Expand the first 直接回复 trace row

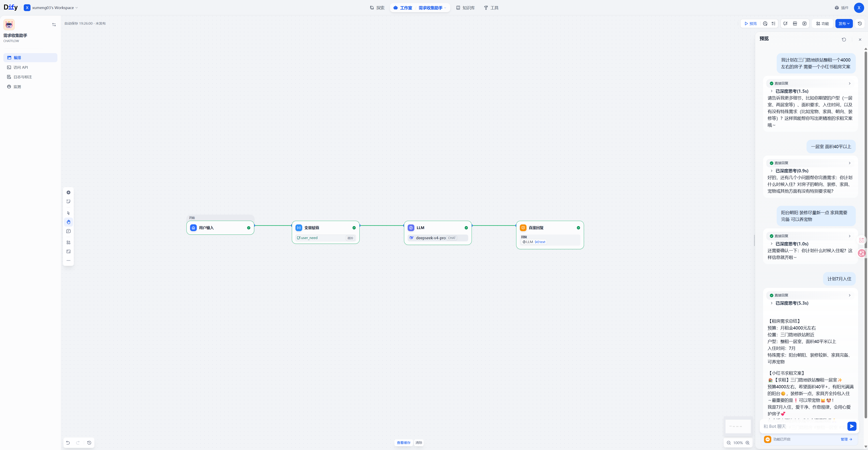point(810,83)
